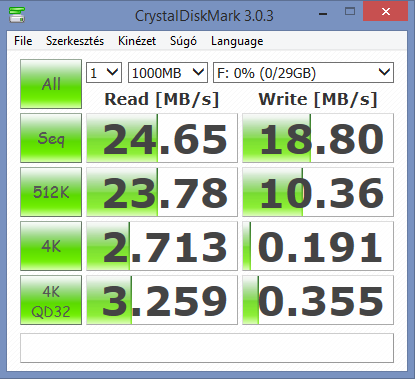Image resolution: width=415 pixels, height=379 pixels.
Task: Expand the test run count dropdown
Action: 104,72
